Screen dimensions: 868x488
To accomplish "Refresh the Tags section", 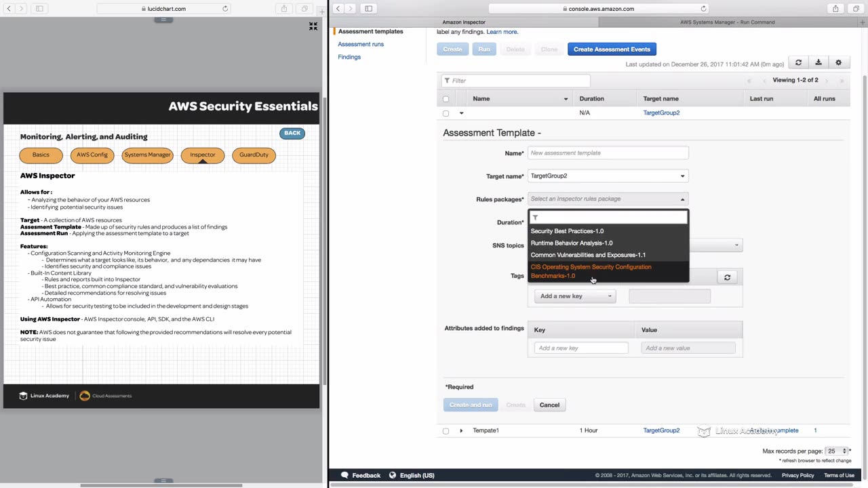I will 727,277.
